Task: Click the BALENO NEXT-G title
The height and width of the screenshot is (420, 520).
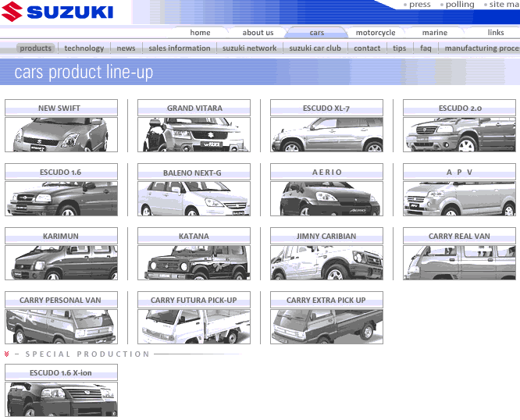Action: [194, 172]
